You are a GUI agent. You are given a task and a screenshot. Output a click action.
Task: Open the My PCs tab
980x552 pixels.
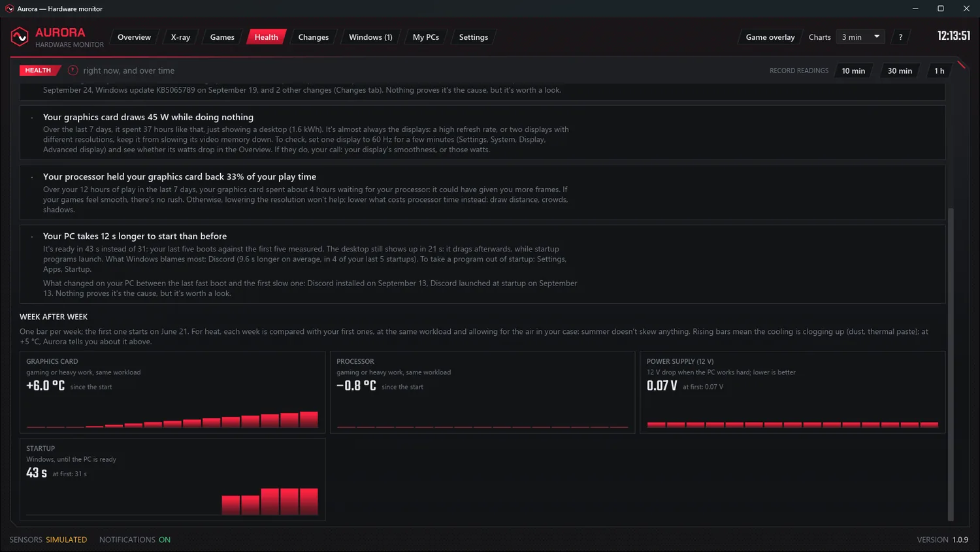426,37
